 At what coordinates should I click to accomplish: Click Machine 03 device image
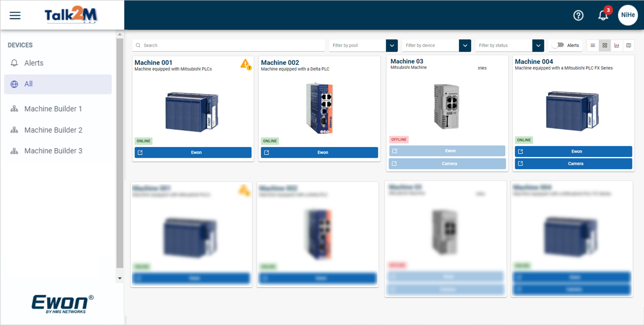point(447,106)
